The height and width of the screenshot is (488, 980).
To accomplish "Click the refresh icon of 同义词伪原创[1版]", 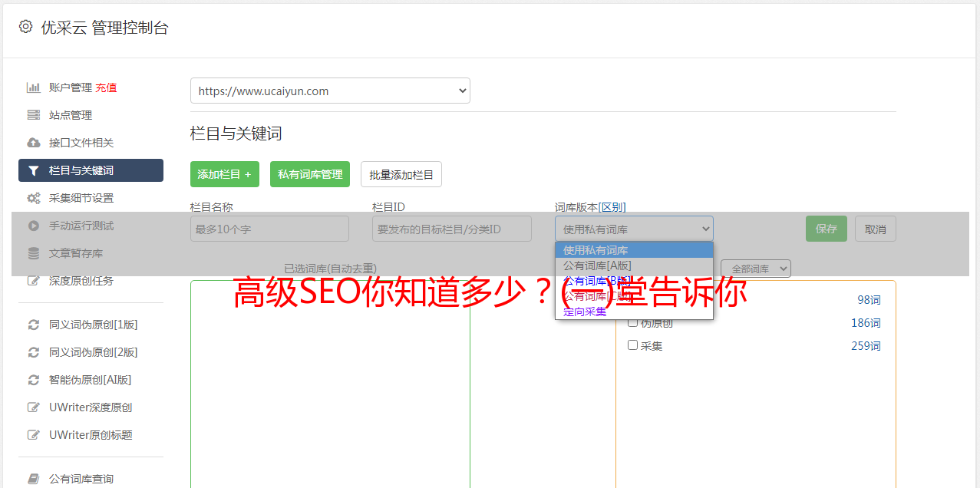I will point(33,325).
